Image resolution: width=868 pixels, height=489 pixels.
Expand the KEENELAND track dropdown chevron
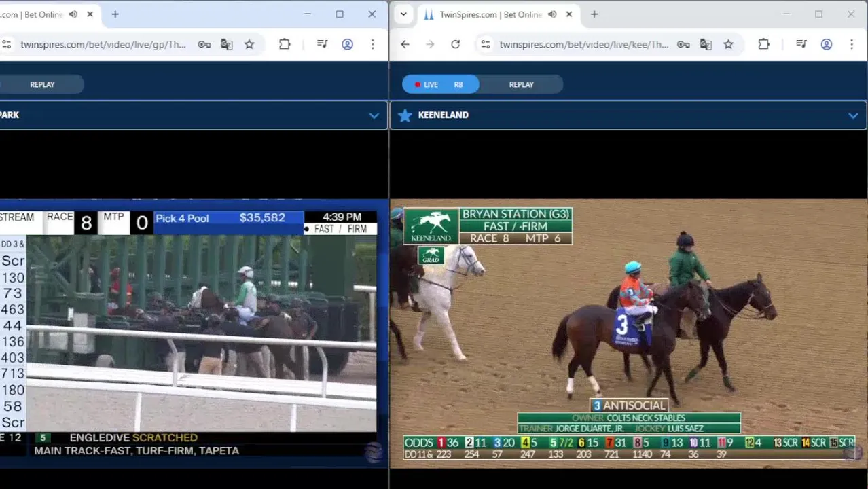[x=853, y=115]
